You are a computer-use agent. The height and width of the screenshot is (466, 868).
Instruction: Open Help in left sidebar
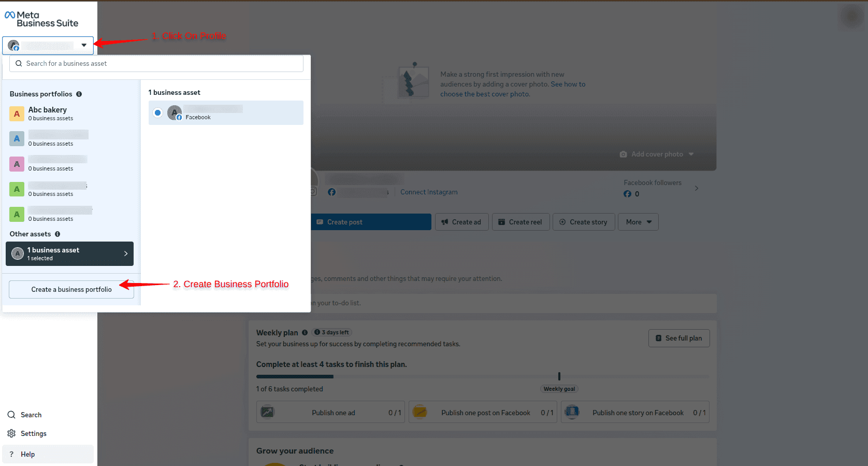click(x=48, y=454)
